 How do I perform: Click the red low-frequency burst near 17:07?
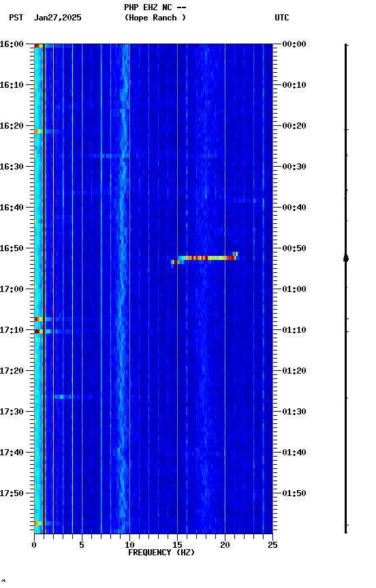[x=37, y=319]
